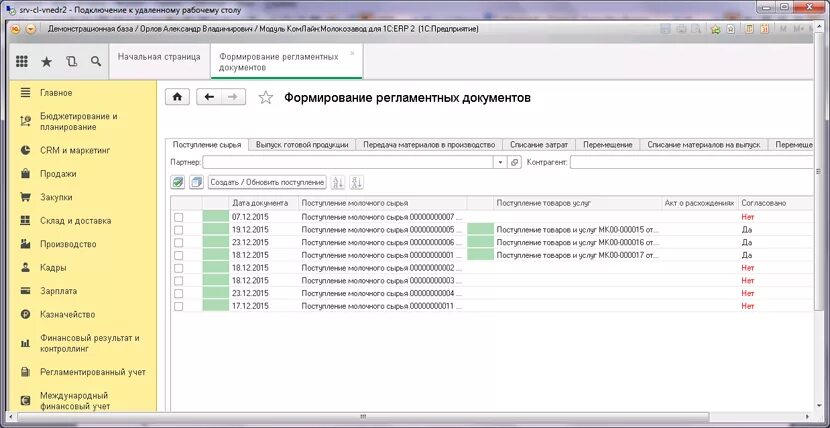
Task: Click into the Контрагент input field
Action: coord(691,162)
